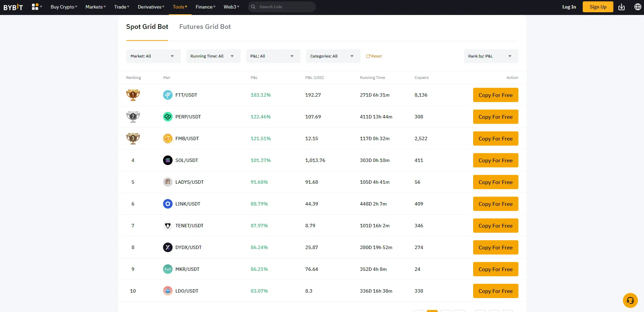The image size is (644, 312).
Task: Click the 1,013.76 P&L USD value
Action: pyautogui.click(x=315, y=160)
